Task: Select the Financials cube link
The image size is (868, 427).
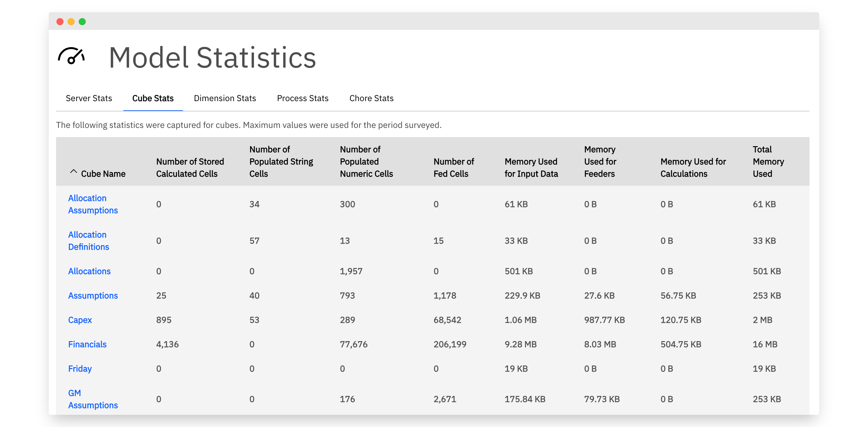Action: (x=87, y=344)
